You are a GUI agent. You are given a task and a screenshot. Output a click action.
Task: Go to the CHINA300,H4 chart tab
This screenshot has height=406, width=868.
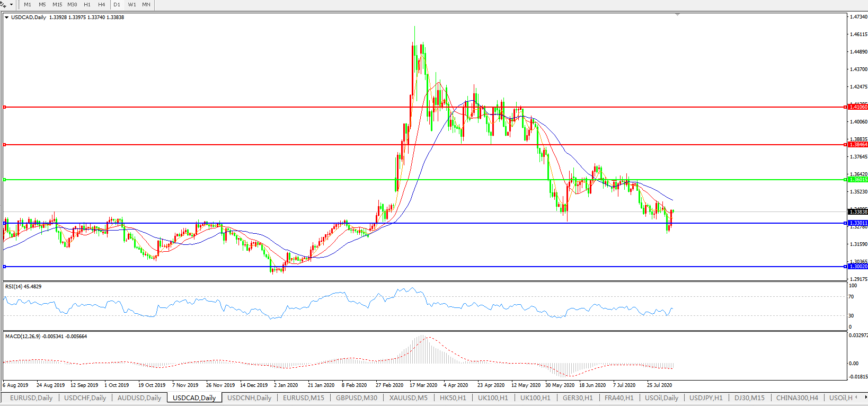797,398
